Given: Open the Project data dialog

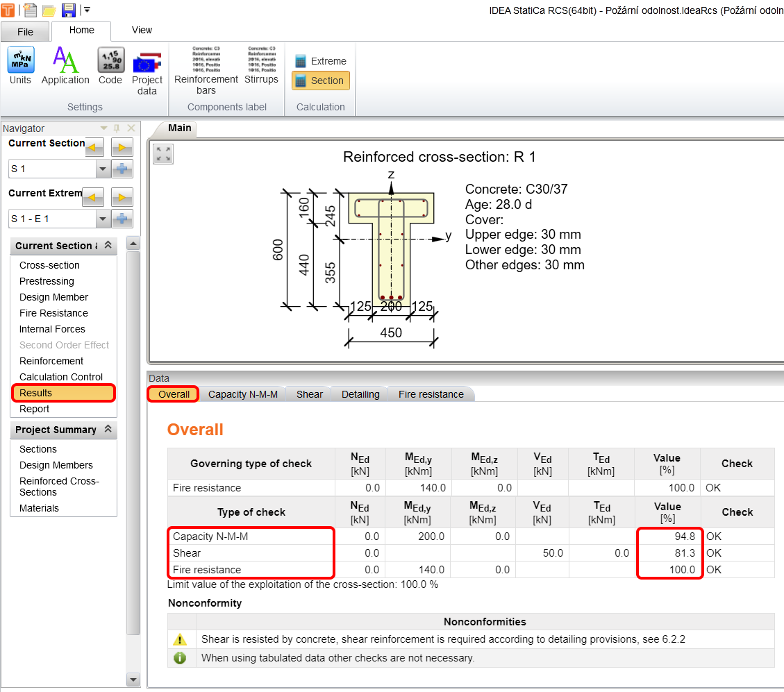Looking at the screenshot, I should coord(147,66).
